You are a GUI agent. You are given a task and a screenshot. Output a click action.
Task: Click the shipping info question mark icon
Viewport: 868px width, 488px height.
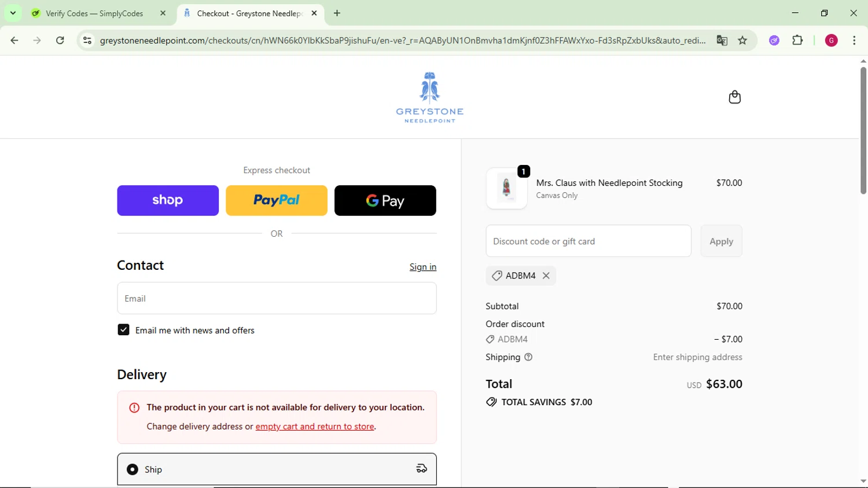tap(528, 357)
